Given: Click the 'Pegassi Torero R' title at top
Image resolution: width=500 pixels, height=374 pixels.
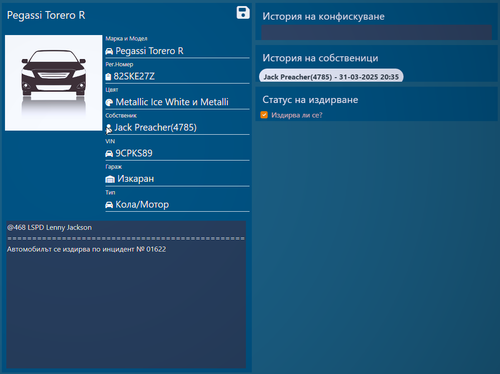Looking at the screenshot, I should coord(46,15).
